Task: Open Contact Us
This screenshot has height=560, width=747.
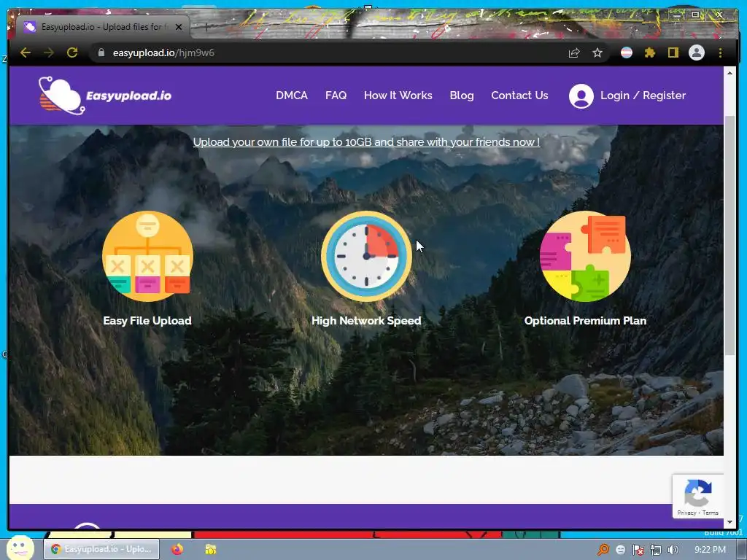Action: pos(519,96)
